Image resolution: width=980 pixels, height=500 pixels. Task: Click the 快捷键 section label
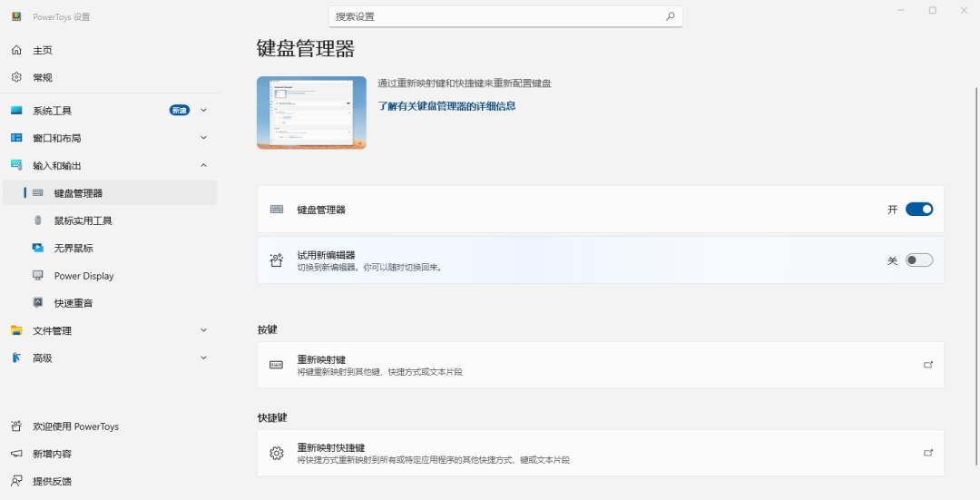pyautogui.click(x=272, y=417)
